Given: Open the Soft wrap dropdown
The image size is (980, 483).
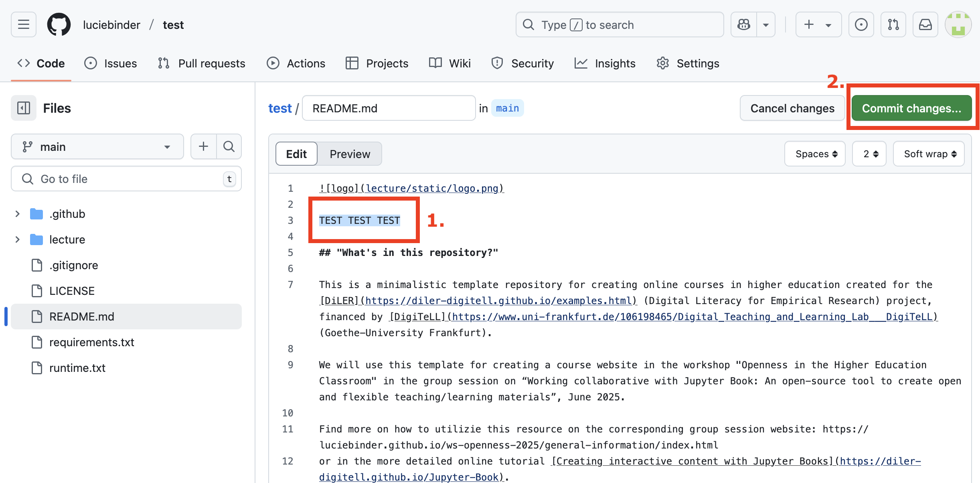Looking at the screenshot, I should click(x=929, y=154).
